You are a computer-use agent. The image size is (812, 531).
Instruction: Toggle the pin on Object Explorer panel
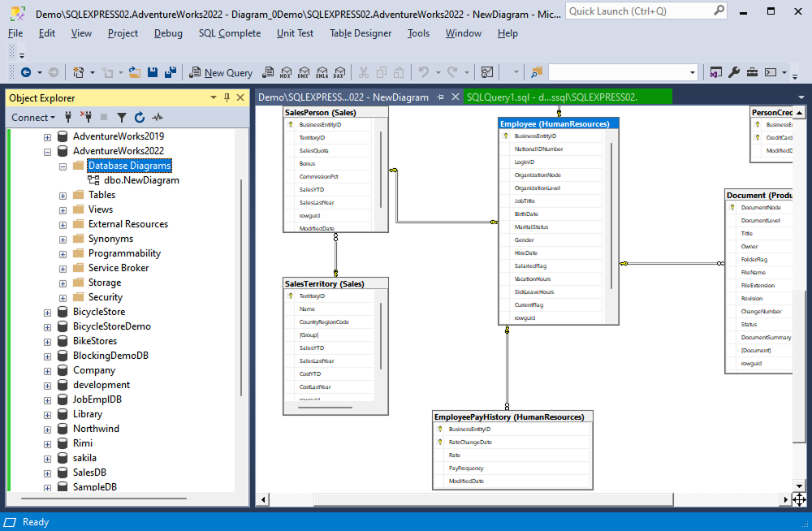pos(227,97)
